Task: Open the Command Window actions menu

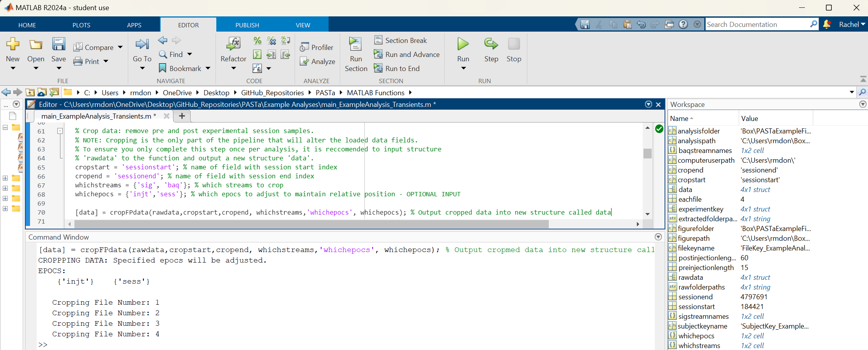Action: click(x=658, y=237)
